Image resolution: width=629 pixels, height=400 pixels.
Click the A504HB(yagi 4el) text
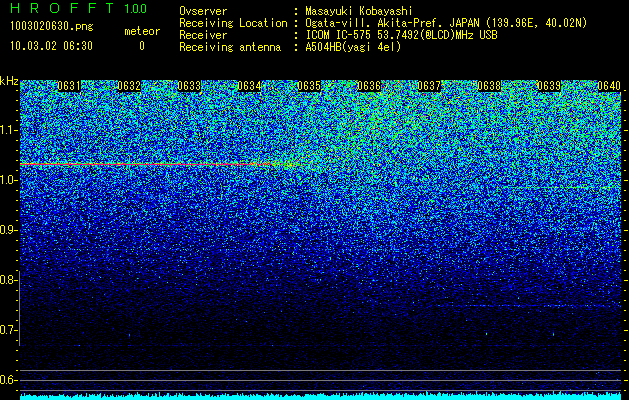353,47
